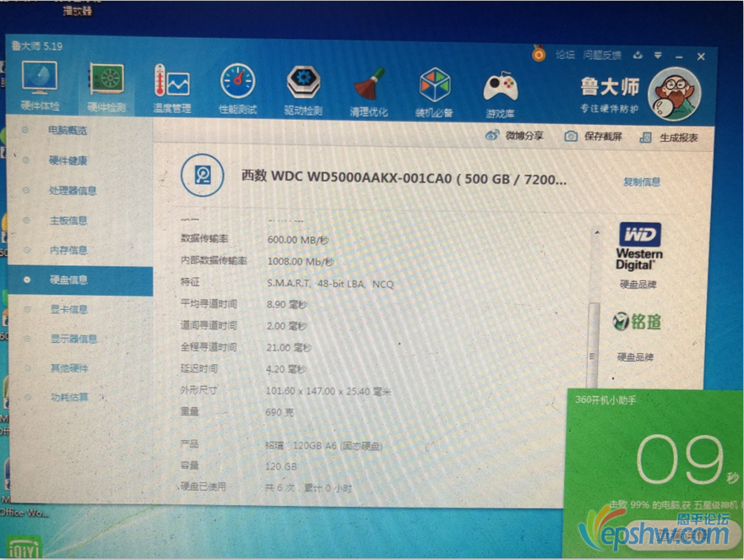Select 硬盘信息 sidebar item
Image resolution: width=744 pixels, height=560 pixels.
[x=80, y=280]
